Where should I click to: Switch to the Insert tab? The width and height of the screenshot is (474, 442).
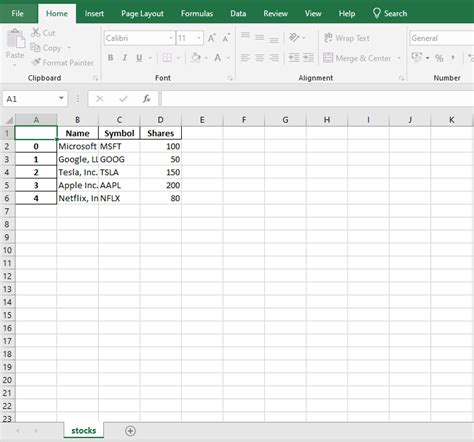[x=94, y=13]
